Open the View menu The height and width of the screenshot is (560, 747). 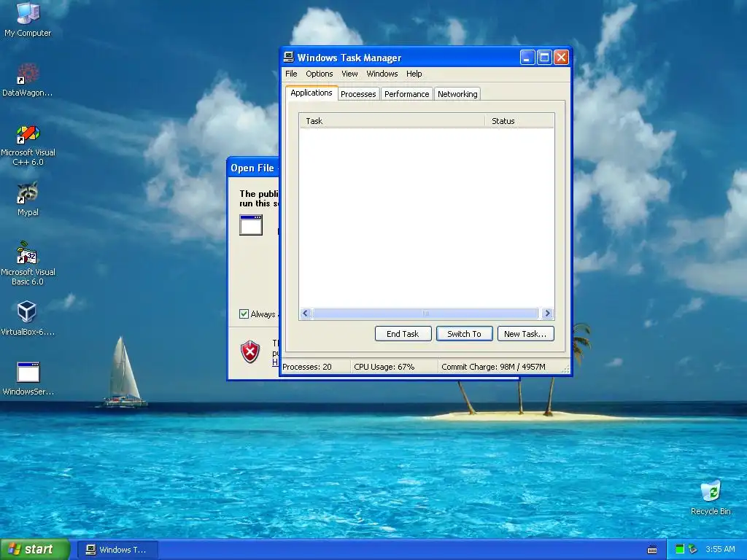(x=349, y=74)
